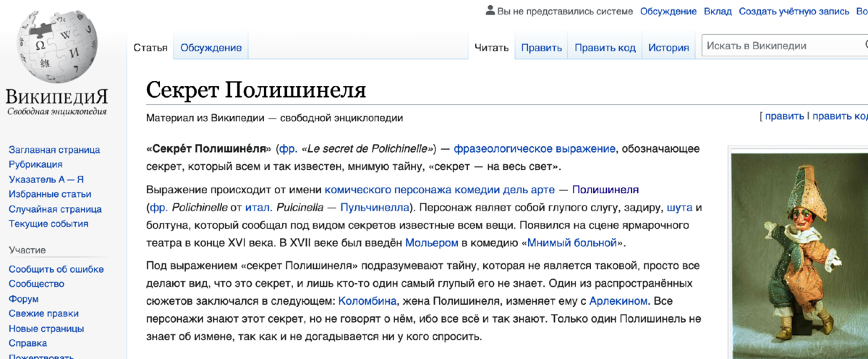The image size is (868, 359).
Task: Follow комического персонажа комедии дель арте link
Action: tap(440, 190)
